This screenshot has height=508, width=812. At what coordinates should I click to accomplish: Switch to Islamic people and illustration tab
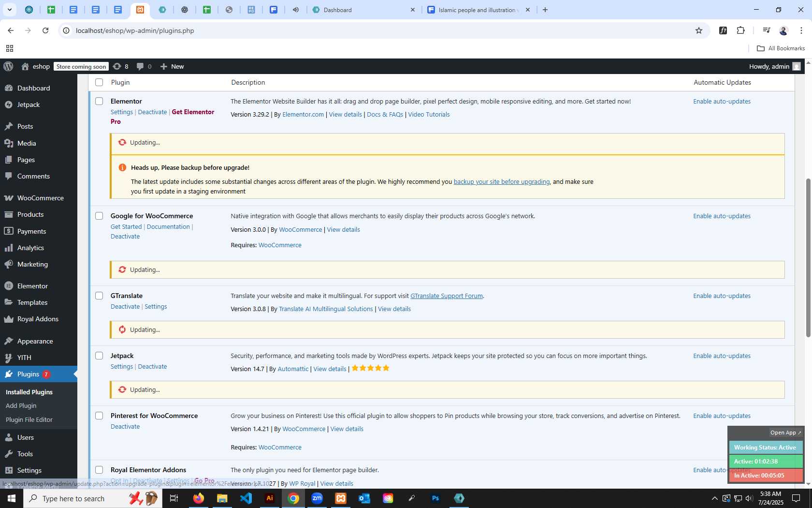point(478,10)
